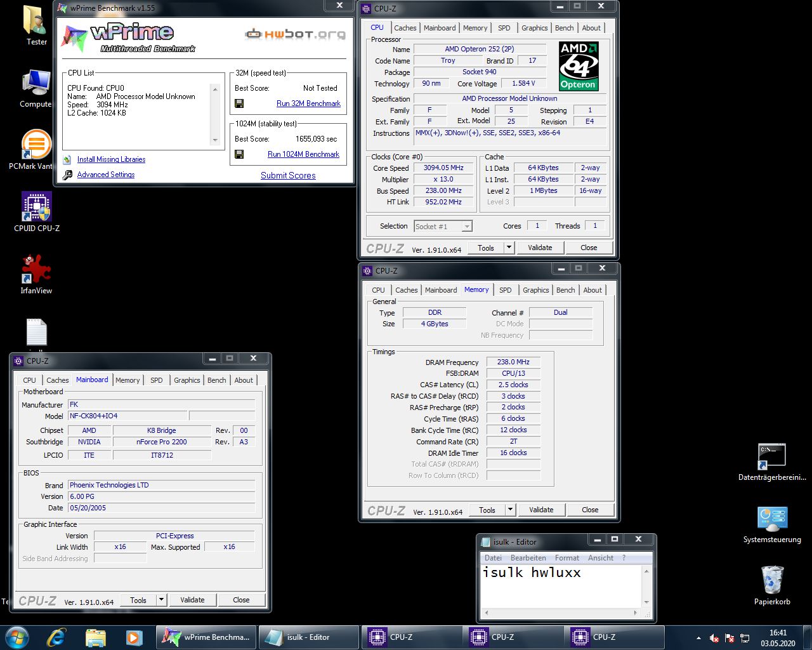Open the Papierkorb recycle bin

772,585
